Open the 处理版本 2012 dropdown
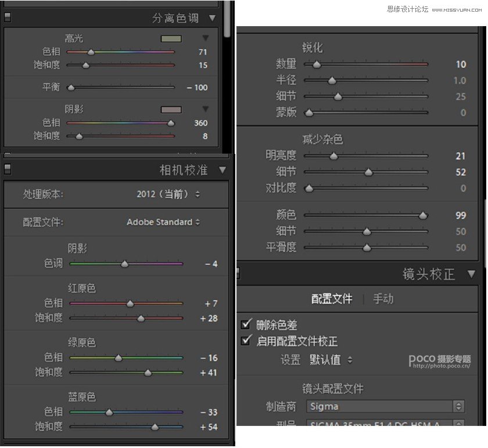The width and height of the screenshot is (488, 448). (x=168, y=194)
